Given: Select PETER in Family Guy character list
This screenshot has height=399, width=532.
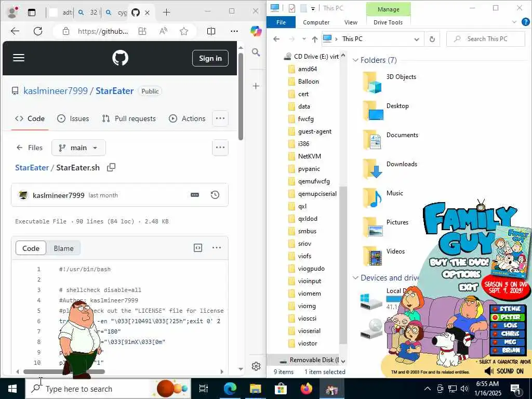Looking at the screenshot, I should (507, 317).
